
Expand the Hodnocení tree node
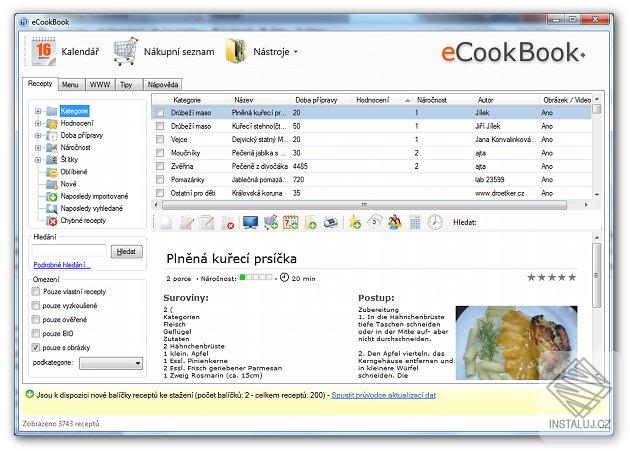pyautogui.click(x=38, y=123)
